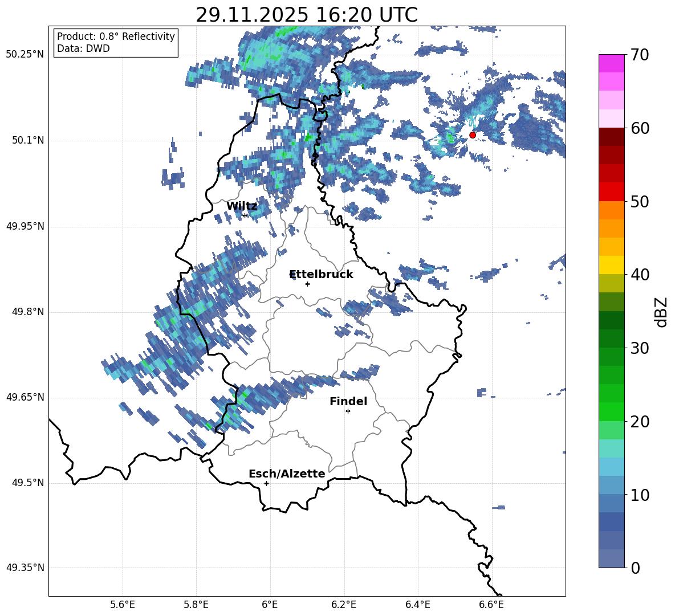
Task: Click the dBZ colorbar axis label
Action: pos(661,312)
